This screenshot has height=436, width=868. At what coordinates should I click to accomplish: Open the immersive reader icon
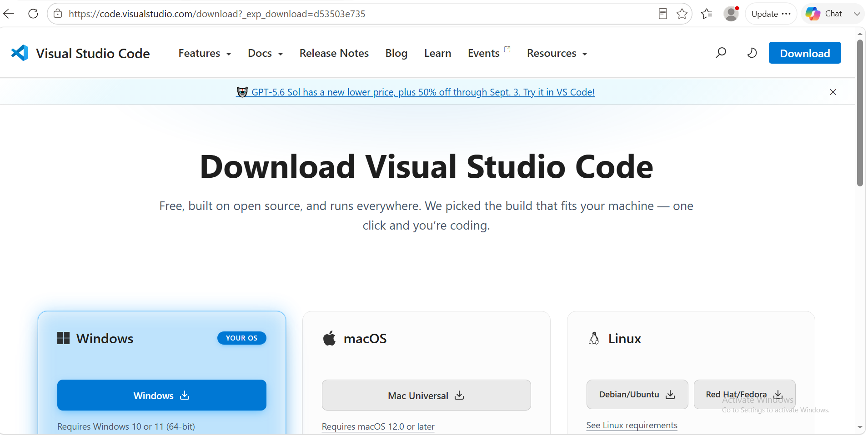663,14
